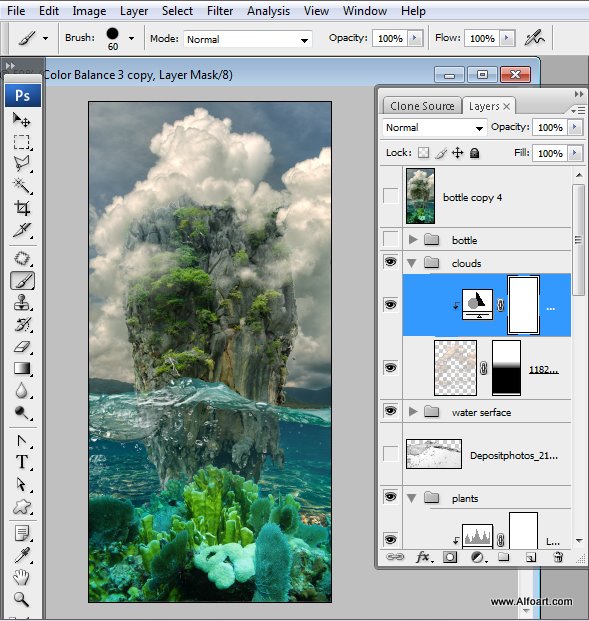The image size is (589, 621).
Task: Open the brush Opacity slider arrow
Action: click(415, 38)
